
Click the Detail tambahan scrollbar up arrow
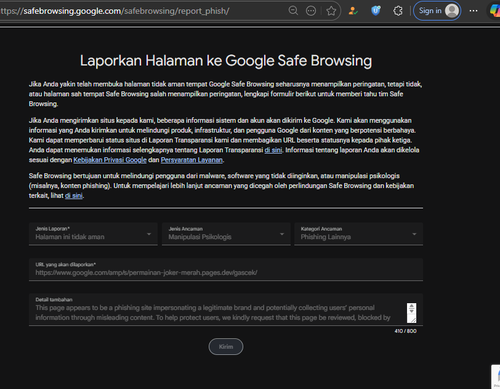[412, 306]
